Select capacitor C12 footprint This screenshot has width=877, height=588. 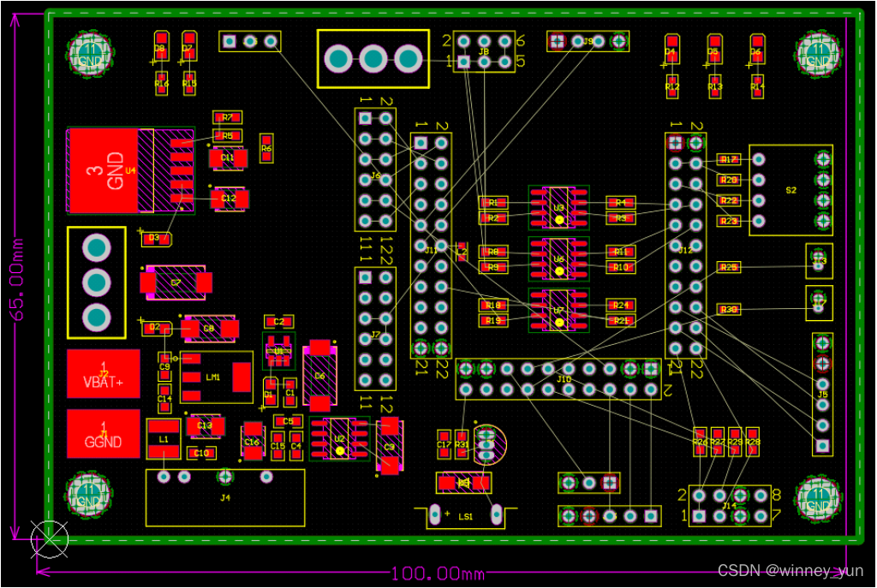tap(229, 199)
